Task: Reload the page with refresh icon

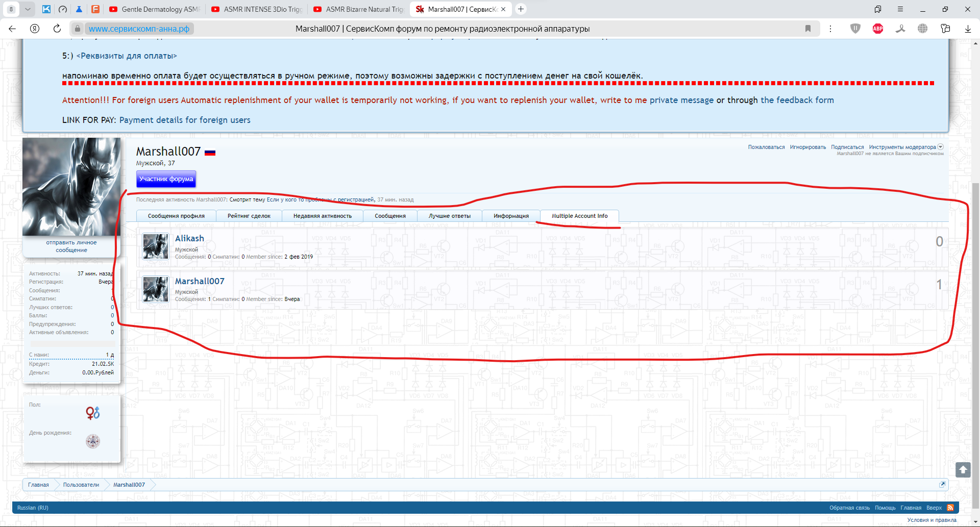Action: [x=57, y=29]
